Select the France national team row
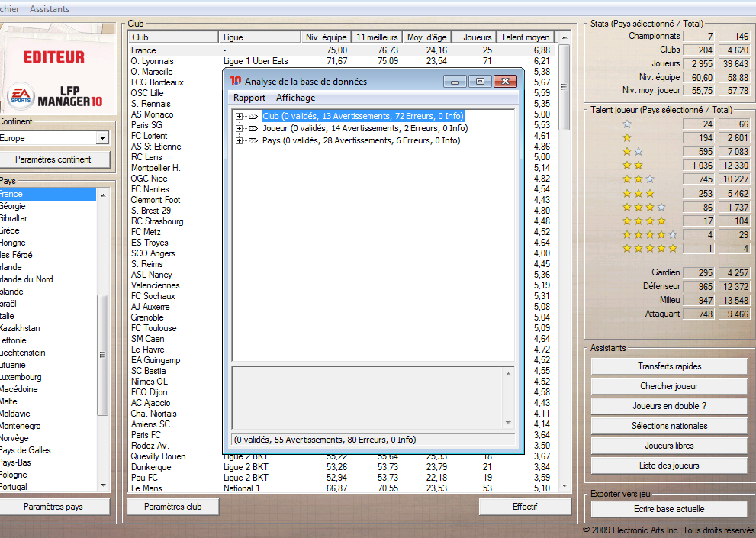This screenshot has width=756, height=538. pos(341,50)
